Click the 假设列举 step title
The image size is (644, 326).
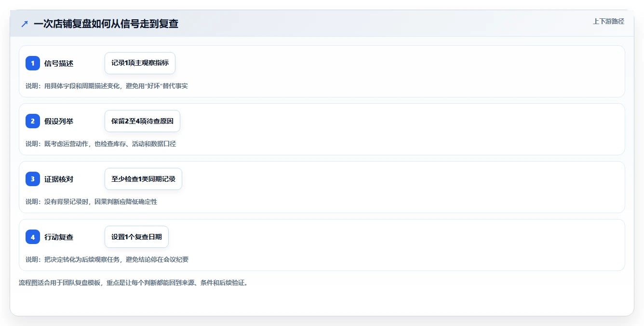tap(59, 121)
